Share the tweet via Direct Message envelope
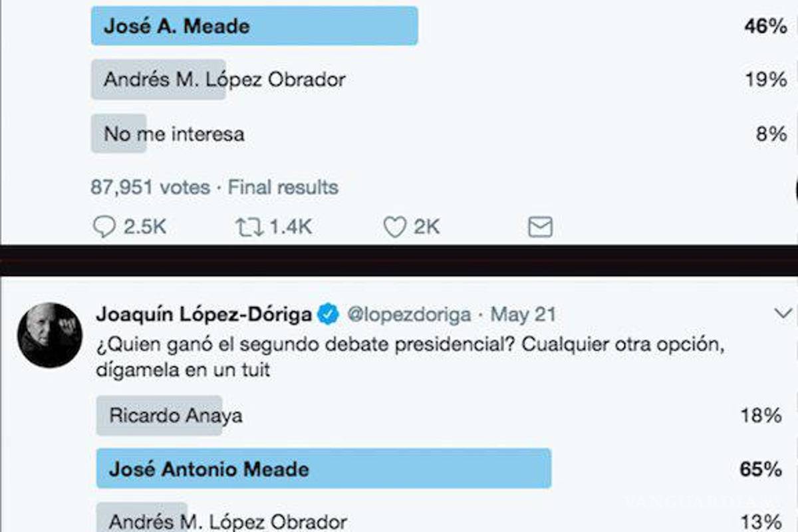Image resolution: width=798 pixels, height=532 pixels. tap(539, 227)
